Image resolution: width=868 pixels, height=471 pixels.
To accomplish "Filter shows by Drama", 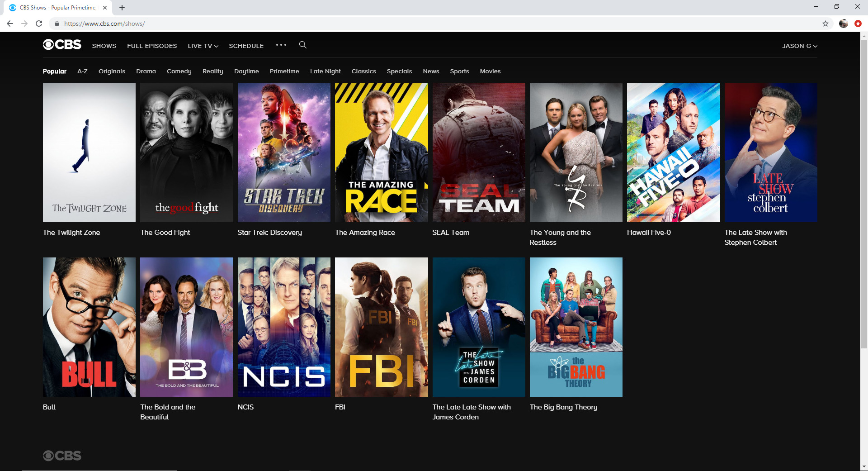I will coord(146,71).
